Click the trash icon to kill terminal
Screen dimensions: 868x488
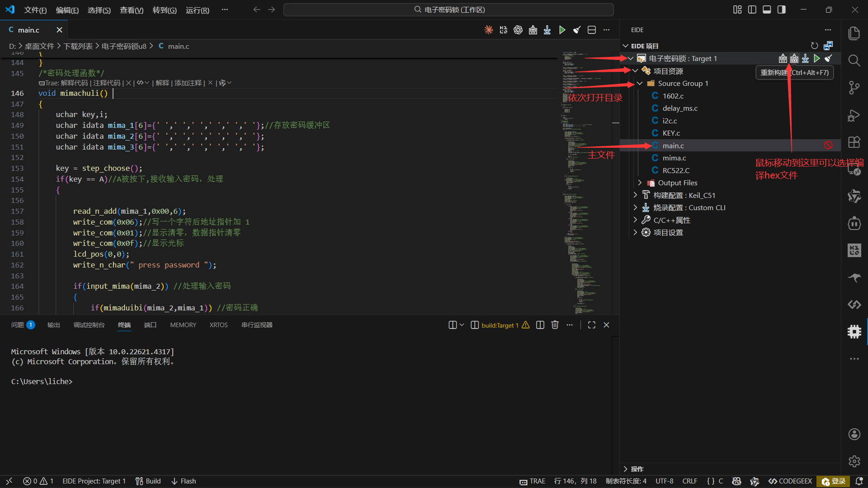(555, 325)
